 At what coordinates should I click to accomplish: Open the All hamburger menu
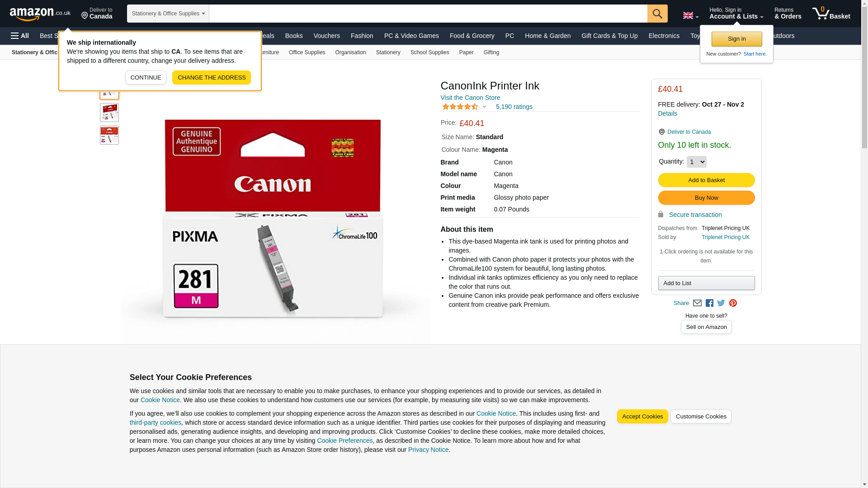(x=20, y=36)
